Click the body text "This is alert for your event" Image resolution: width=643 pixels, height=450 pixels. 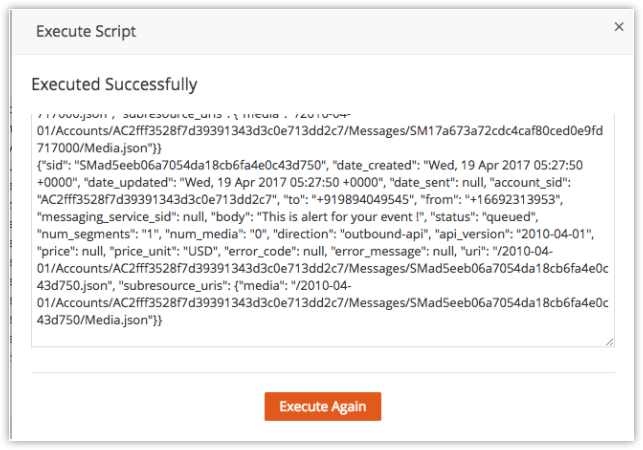tap(337, 217)
